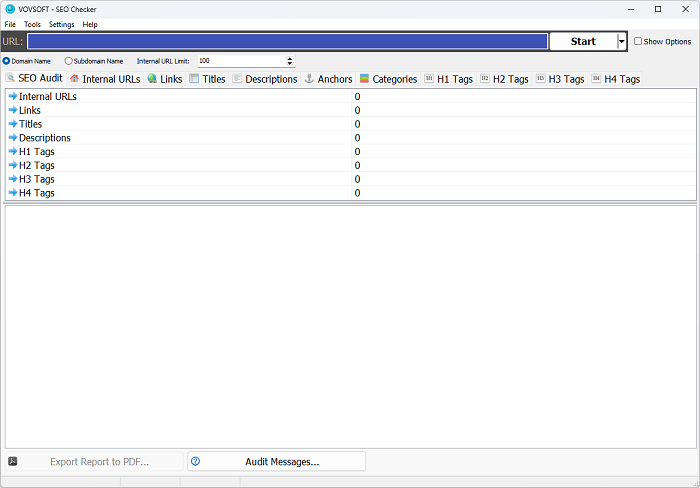
Task: Click the blue arrow beside Titles row
Action: [x=13, y=124]
